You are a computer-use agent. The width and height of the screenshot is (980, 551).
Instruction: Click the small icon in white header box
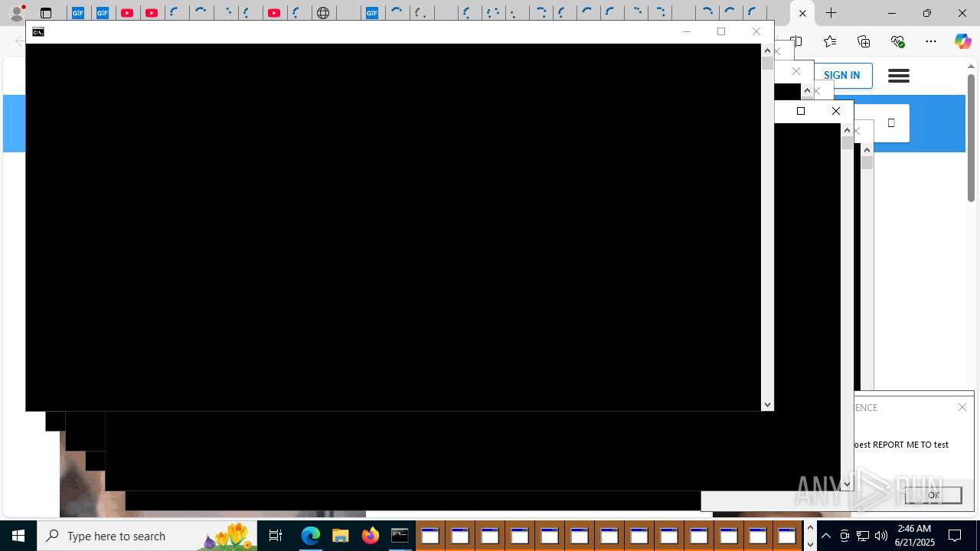click(x=891, y=122)
